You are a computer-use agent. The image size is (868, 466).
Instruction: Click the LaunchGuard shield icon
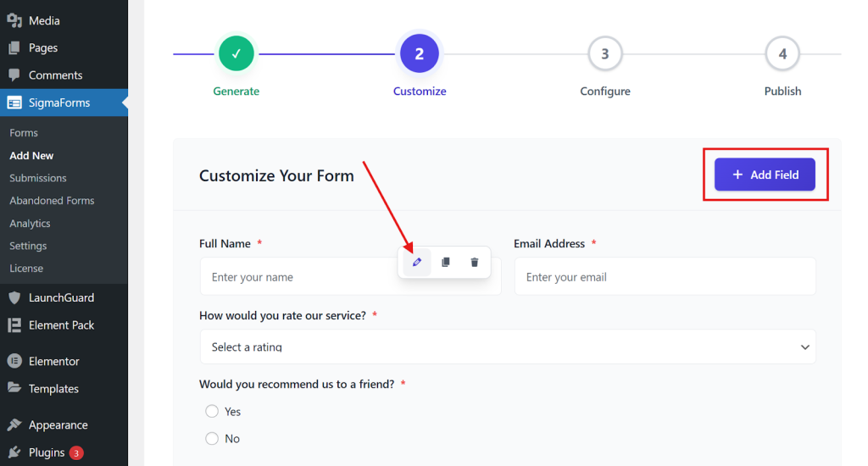click(x=14, y=297)
